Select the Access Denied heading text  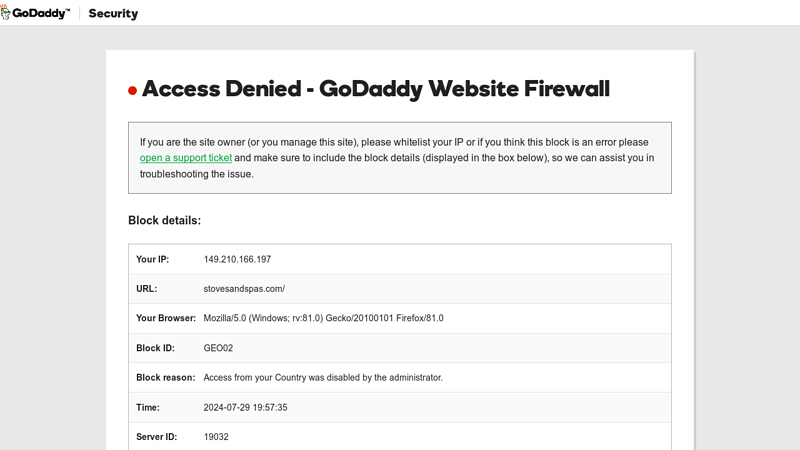[376, 89]
